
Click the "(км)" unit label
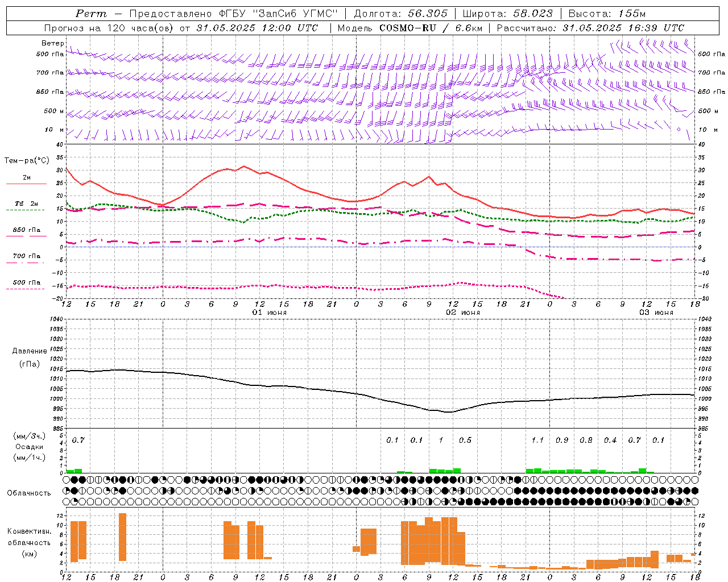(30, 554)
